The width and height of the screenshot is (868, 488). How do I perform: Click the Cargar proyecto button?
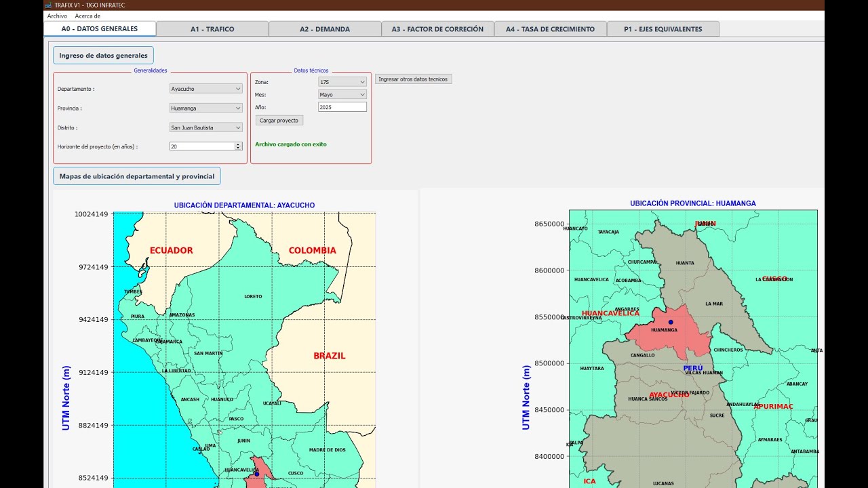coord(279,120)
